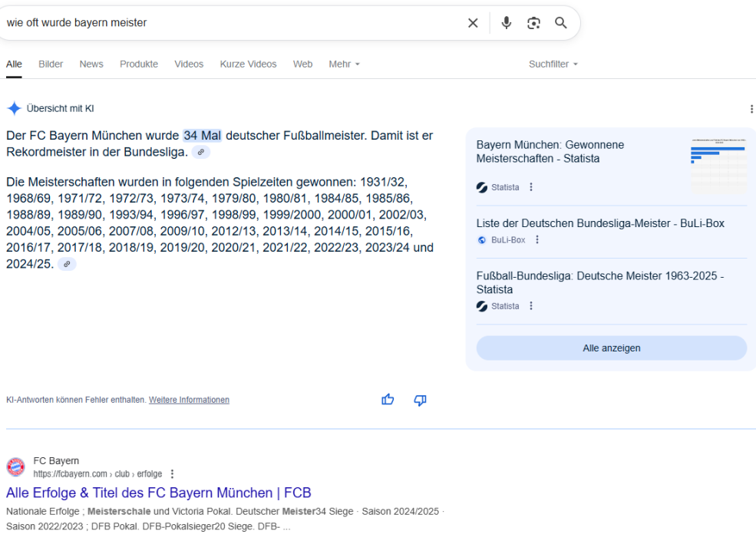756x544 pixels.
Task: Click the Statista chart thumbnail
Action: (x=718, y=166)
